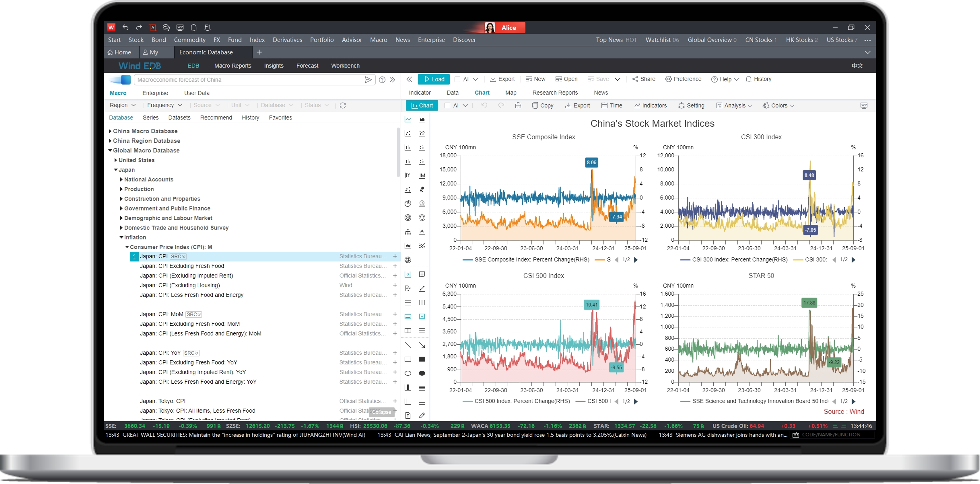Image resolution: width=980 pixels, height=484 pixels.
Task: Click the pie chart type icon
Action: click(408, 204)
